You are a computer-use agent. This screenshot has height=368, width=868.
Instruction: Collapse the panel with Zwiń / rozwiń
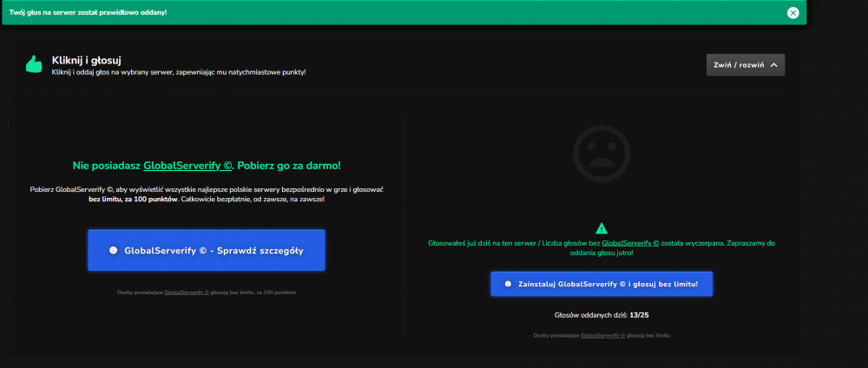point(745,65)
